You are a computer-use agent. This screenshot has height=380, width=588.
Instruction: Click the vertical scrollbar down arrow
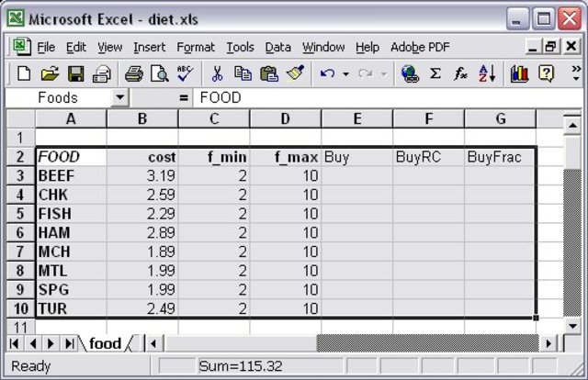pyautogui.click(x=572, y=326)
